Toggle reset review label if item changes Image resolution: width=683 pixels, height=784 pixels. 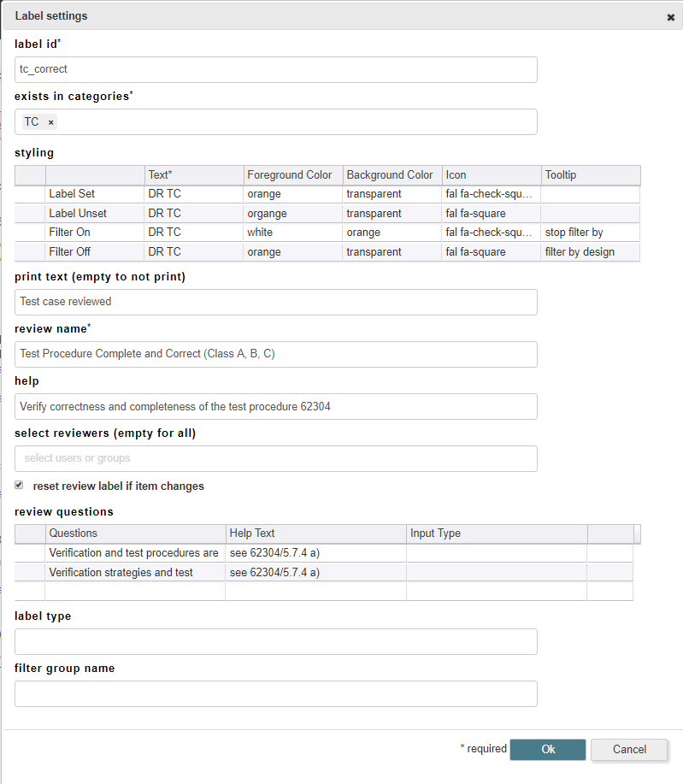(x=19, y=485)
